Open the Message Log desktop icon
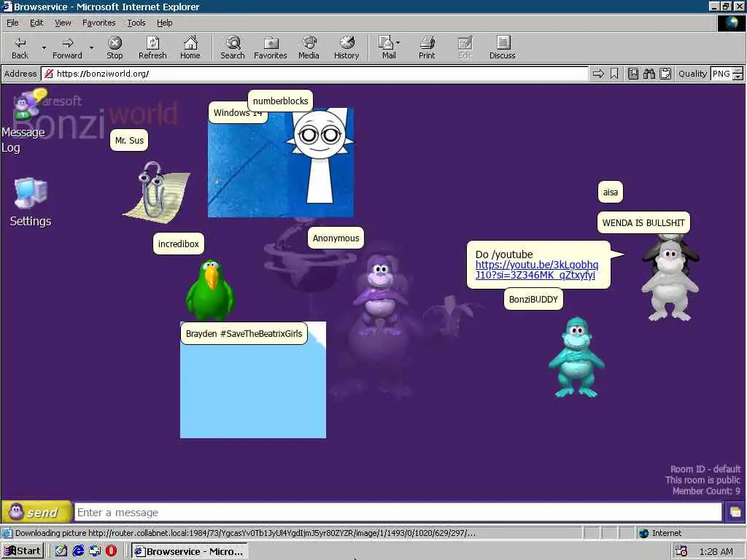Viewport: 747px width, 560px height. click(x=23, y=122)
